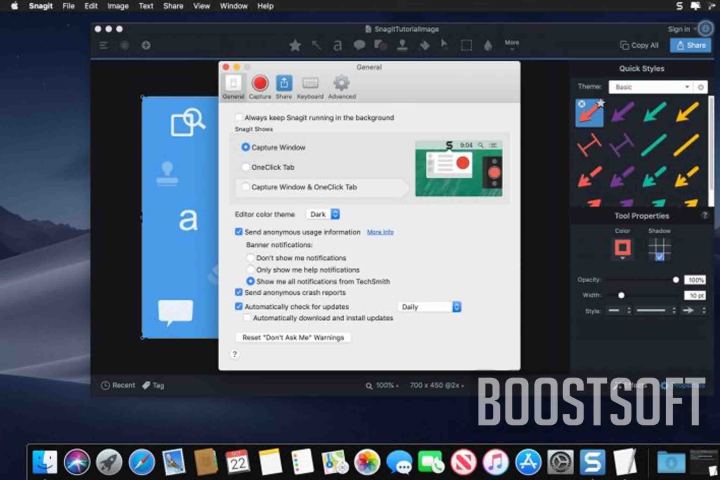Open the Recent captures tray

point(118,385)
